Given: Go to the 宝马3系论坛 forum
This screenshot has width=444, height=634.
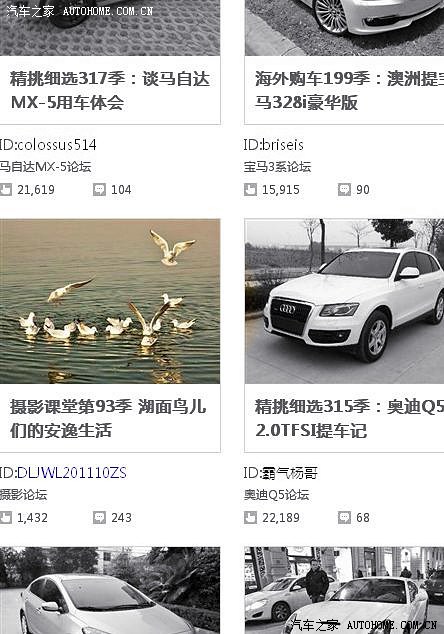Looking at the screenshot, I should tap(277, 167).
